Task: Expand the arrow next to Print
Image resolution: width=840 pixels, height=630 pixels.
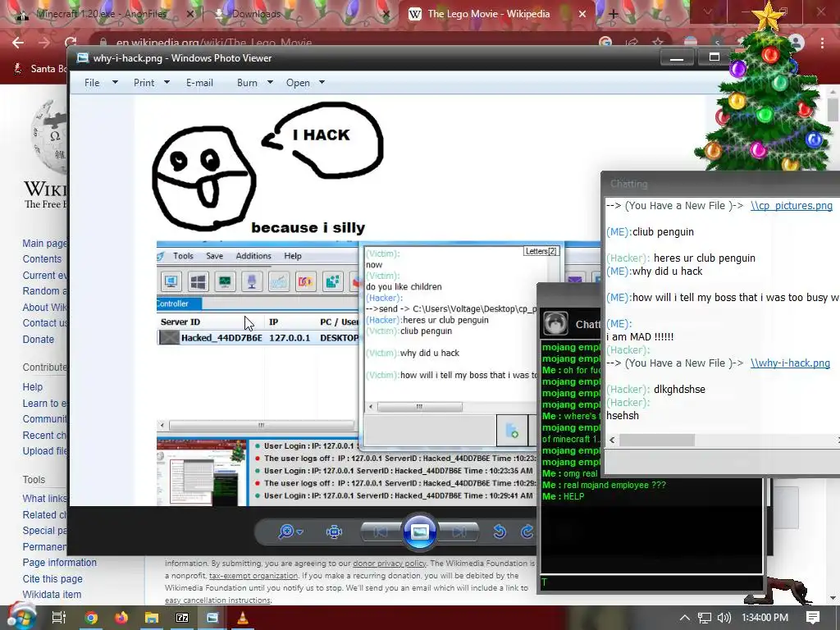Action: (167, 83)
